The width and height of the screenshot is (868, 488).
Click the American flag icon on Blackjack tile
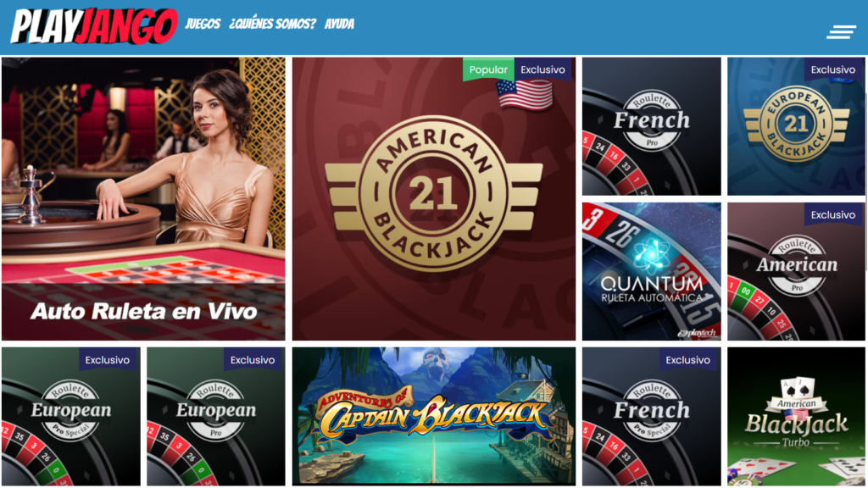click(x=524, y=95)
